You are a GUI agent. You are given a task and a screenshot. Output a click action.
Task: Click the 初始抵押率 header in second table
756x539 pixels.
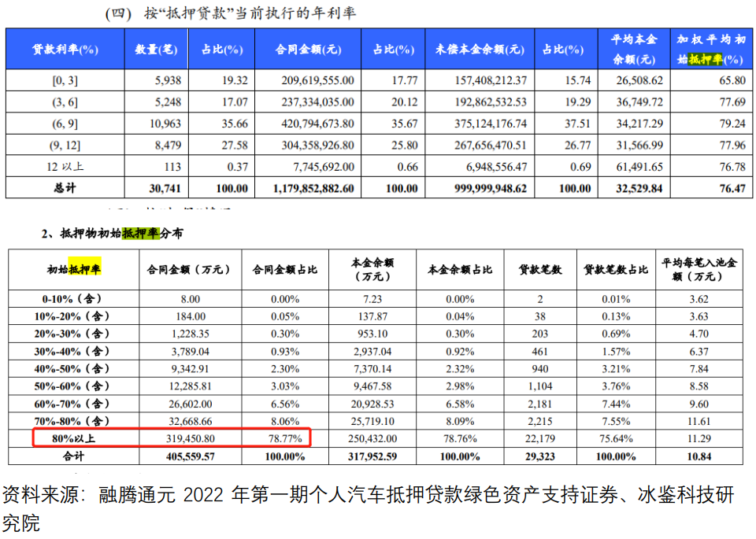click(73, 269)
